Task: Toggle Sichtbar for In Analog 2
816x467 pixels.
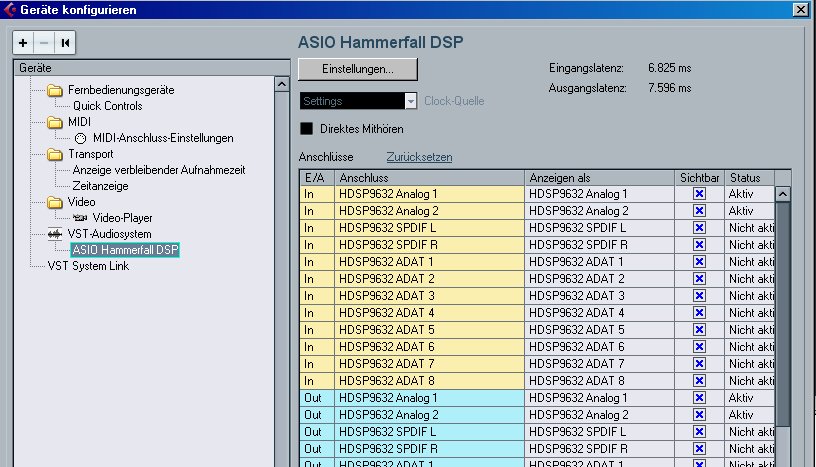Action: click(x=699, y=211)
